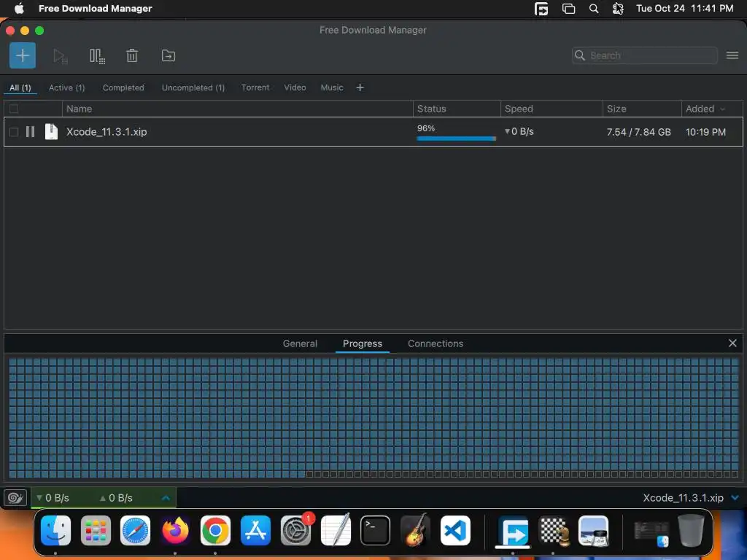This screenshot has width=747, height=560.
Task: Launch Safari from the Dock
Action: tap(135, 531)
